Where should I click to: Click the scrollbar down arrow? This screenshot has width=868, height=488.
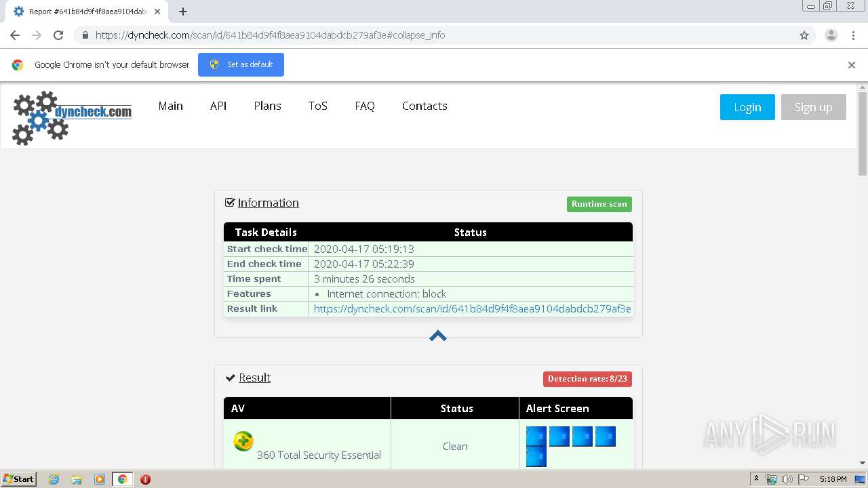(863, 463)
